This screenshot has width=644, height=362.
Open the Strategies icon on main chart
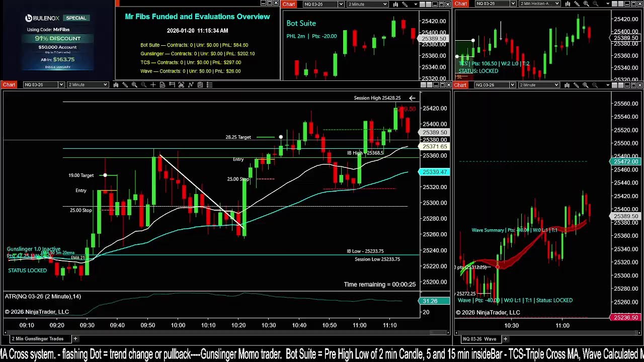(x=191, y=84)
